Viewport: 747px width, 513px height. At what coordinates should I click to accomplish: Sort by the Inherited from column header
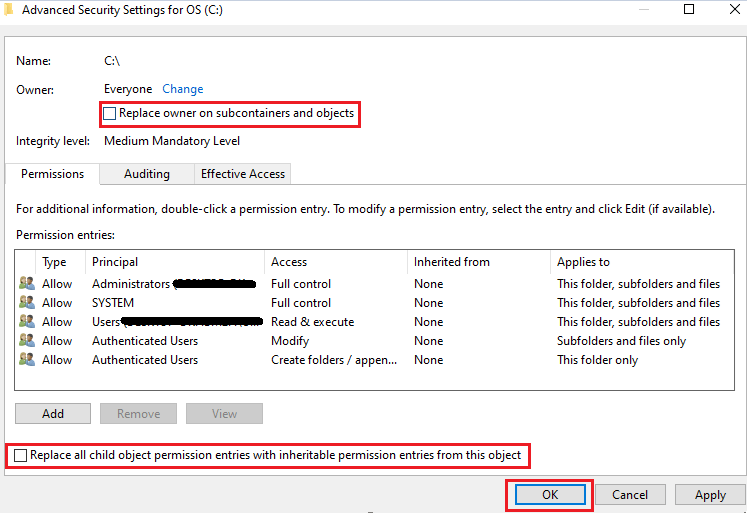[x=478, y=262]
